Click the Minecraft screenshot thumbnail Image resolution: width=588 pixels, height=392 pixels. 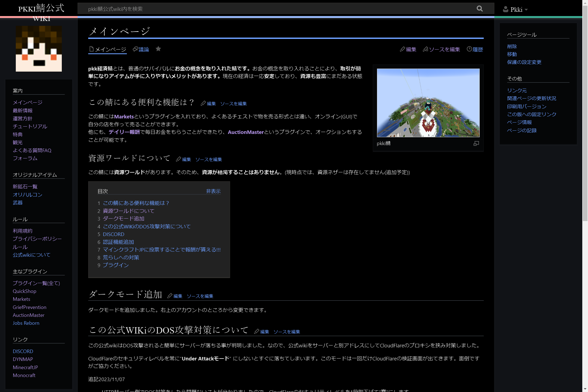point(428,103)
